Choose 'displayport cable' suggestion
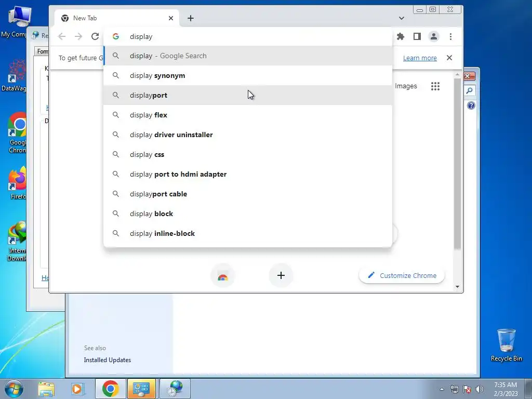 tap(248, 194)
